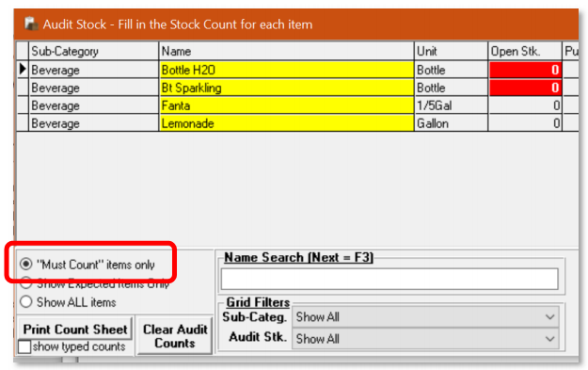Select red Open Stk. cell for Bottle H2O
This screenshot has height=370, width=588.
[x=525, y=70]
